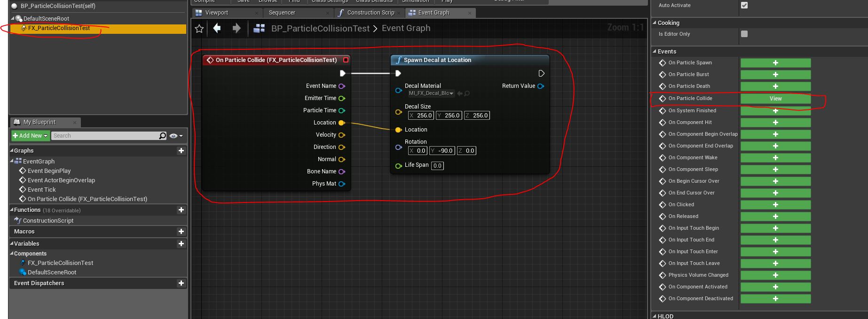Collapse the DefaultSceneRoot component tree
This screenshot has height=319, width=868.
pyautogui.click(x=13, y=18)
